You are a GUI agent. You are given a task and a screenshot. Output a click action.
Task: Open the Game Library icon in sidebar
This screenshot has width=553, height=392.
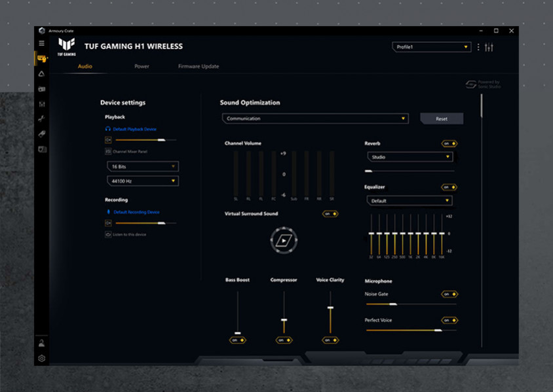[42, 89]
